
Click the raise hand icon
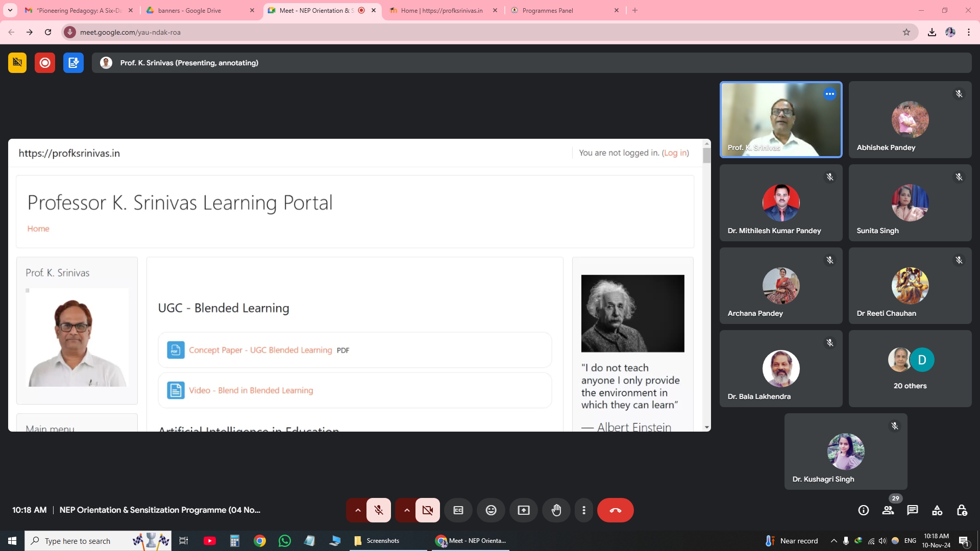(x=556, y=510)
